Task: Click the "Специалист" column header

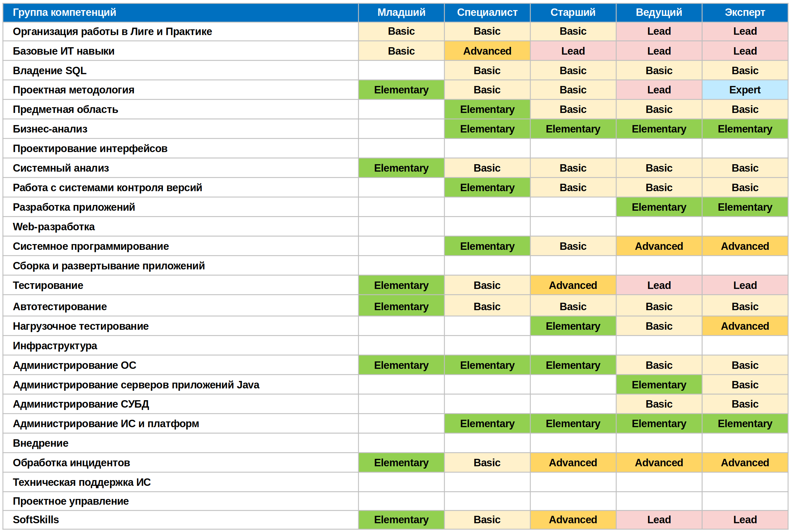Action: click(x=487, y=12)
